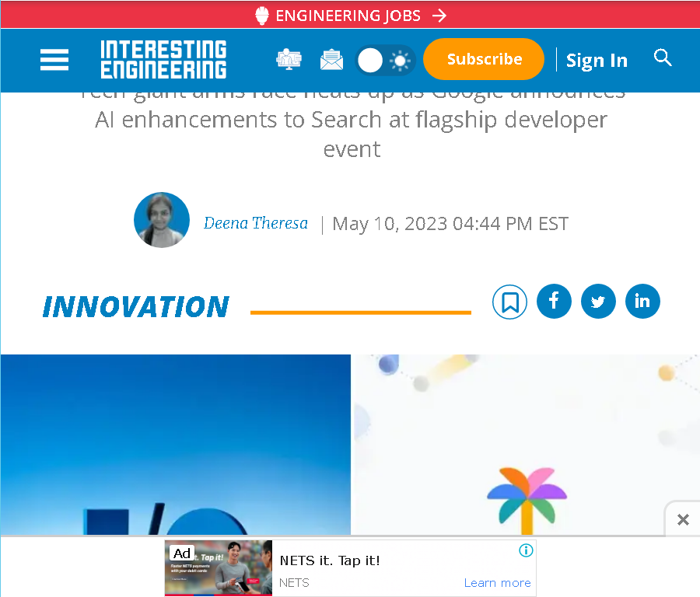Image resolution: width=700 pixels, height=597 pixels.
Task: Open the Engineering Jobs banner link
Action: coord(351,16)
